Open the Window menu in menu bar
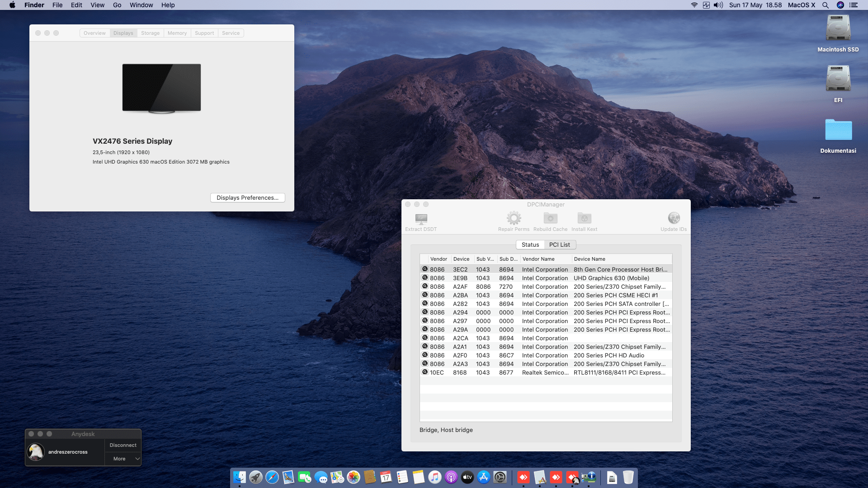The height and width of the screenshot is (488, 868). [141, 5]
